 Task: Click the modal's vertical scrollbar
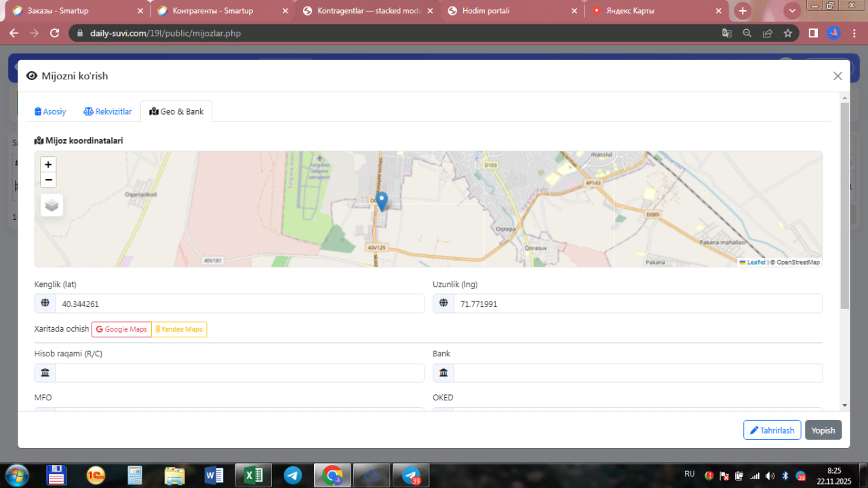(x=844, y=204)
